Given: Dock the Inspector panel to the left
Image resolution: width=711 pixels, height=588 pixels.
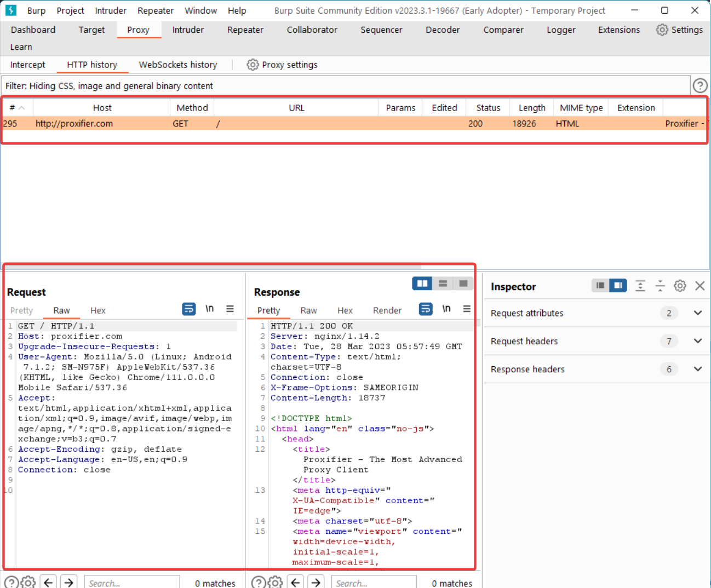Looking at the screenshot, I should tap(600, 286).
